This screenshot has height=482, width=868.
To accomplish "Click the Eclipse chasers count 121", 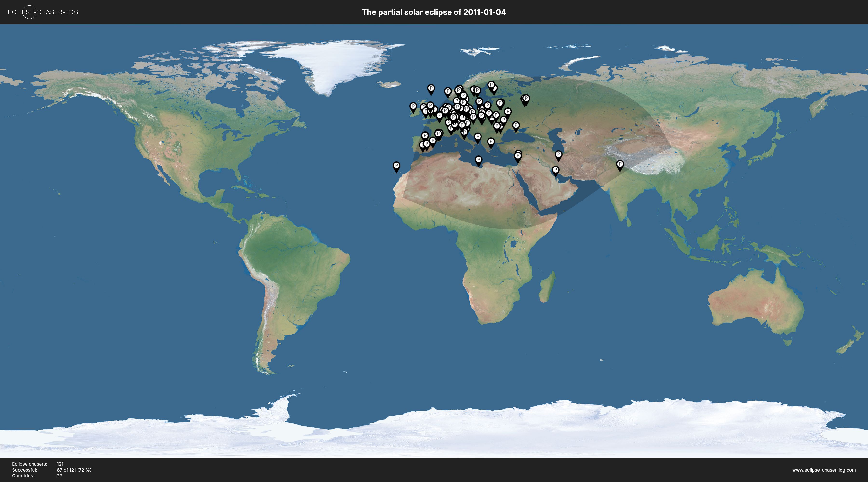I will click(60, 464).
